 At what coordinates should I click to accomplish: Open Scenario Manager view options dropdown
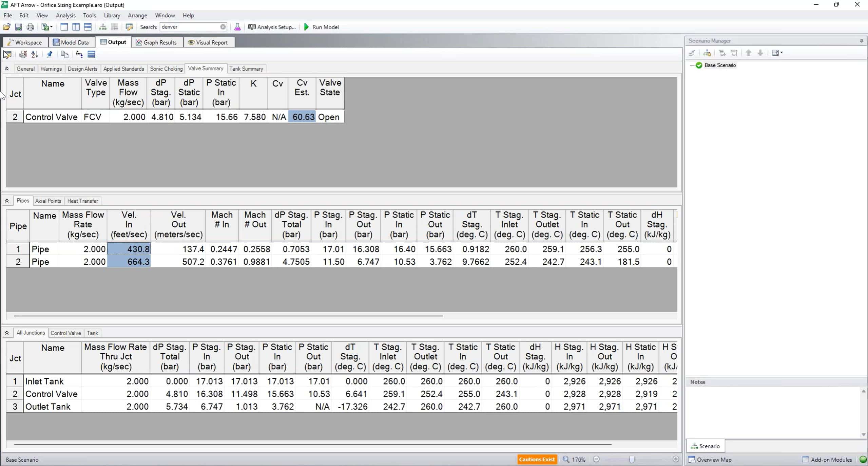(782, 53)
